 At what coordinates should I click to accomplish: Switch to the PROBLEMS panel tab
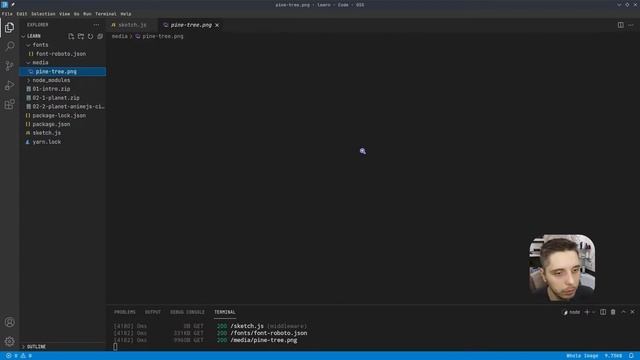(x=124, y=312)
